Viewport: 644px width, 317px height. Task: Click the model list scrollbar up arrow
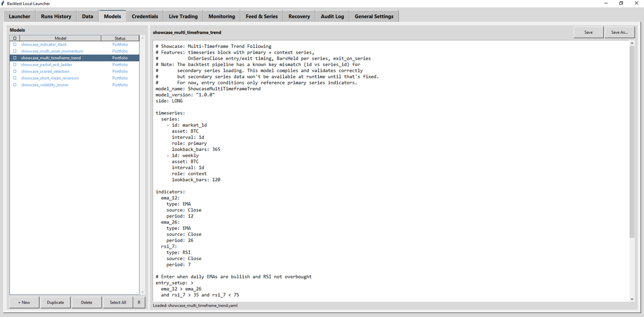(x=143, y=38)
